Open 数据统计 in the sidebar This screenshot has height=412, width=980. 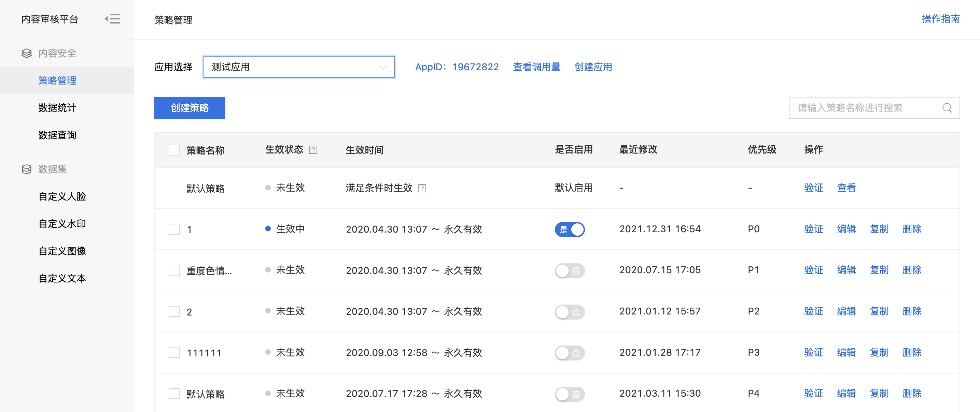[57, 108]
